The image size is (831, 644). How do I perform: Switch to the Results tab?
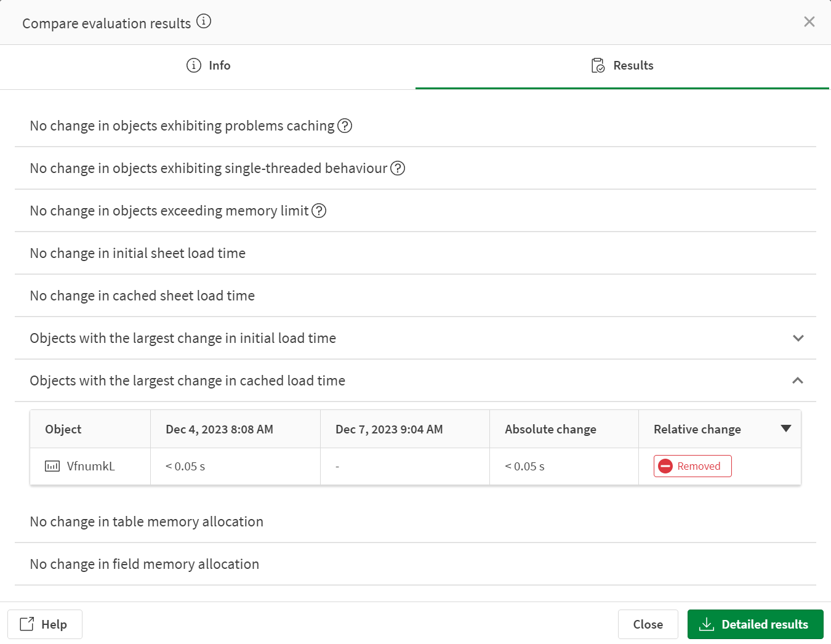[622, 65]
